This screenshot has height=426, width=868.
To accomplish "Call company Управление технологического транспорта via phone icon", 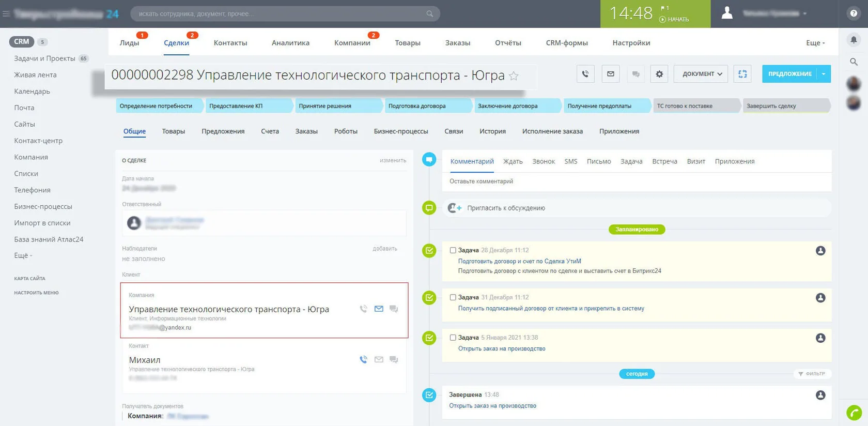I will [364, 309].
